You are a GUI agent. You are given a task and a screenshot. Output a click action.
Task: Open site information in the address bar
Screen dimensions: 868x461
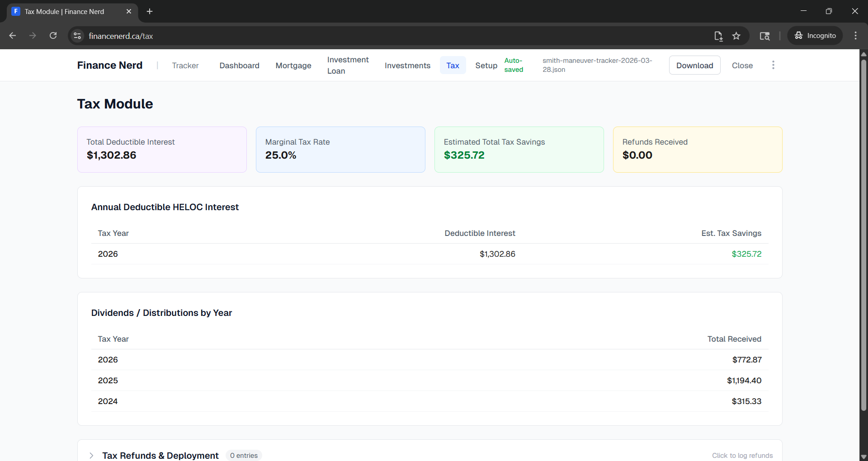(x=77, y=36)
